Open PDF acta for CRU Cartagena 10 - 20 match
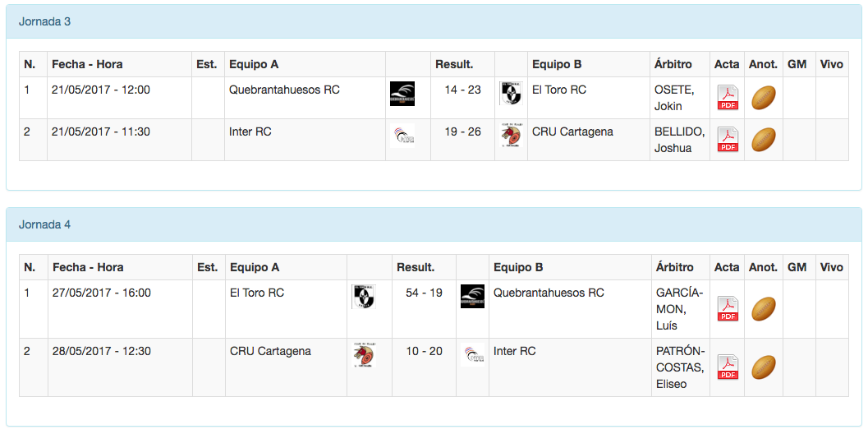868x434 pixels. (728, 367)
